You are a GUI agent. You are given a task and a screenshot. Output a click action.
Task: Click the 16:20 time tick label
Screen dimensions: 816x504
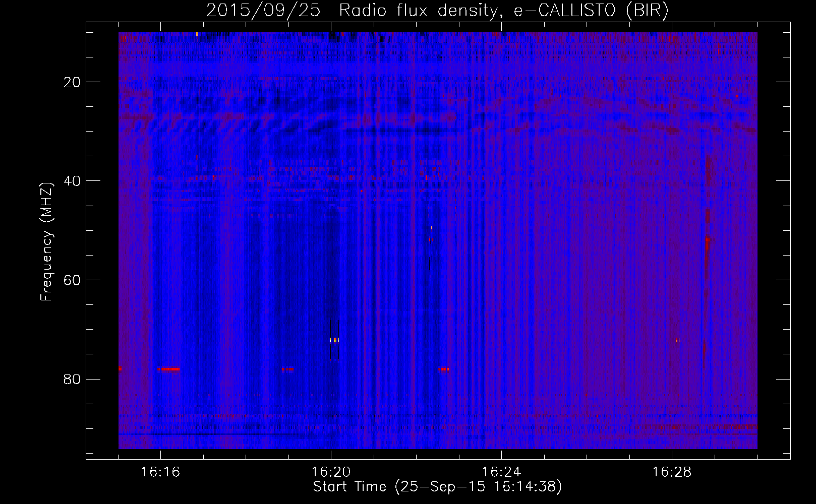(x=331, y=472)
